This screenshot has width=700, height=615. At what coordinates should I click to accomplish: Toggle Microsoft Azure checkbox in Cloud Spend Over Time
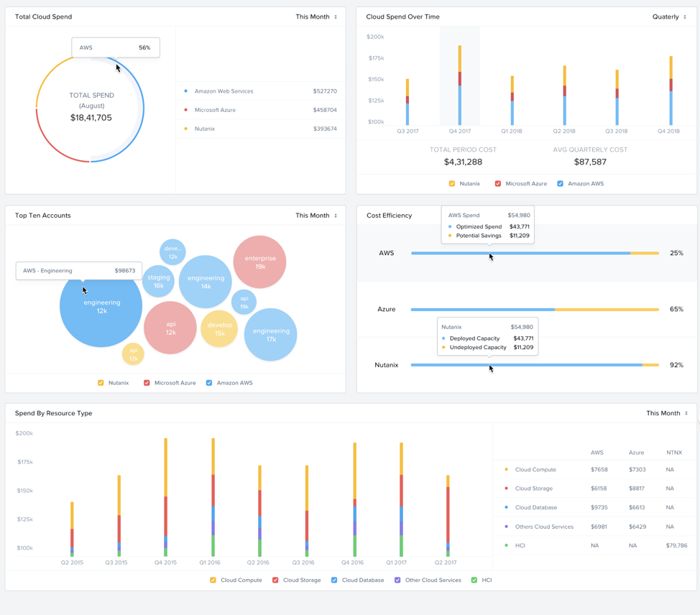tap(498, 184)
